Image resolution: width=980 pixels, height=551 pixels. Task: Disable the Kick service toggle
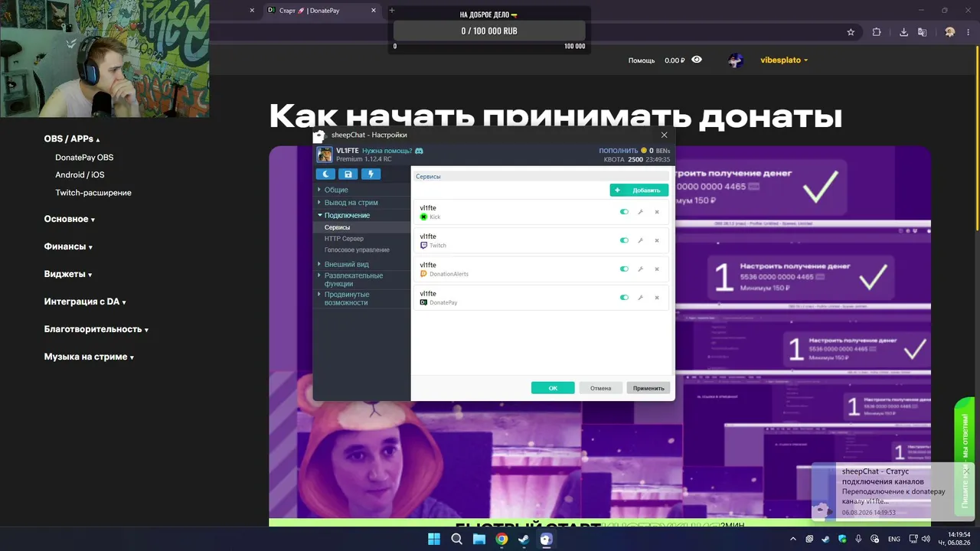tap(624, 212)
